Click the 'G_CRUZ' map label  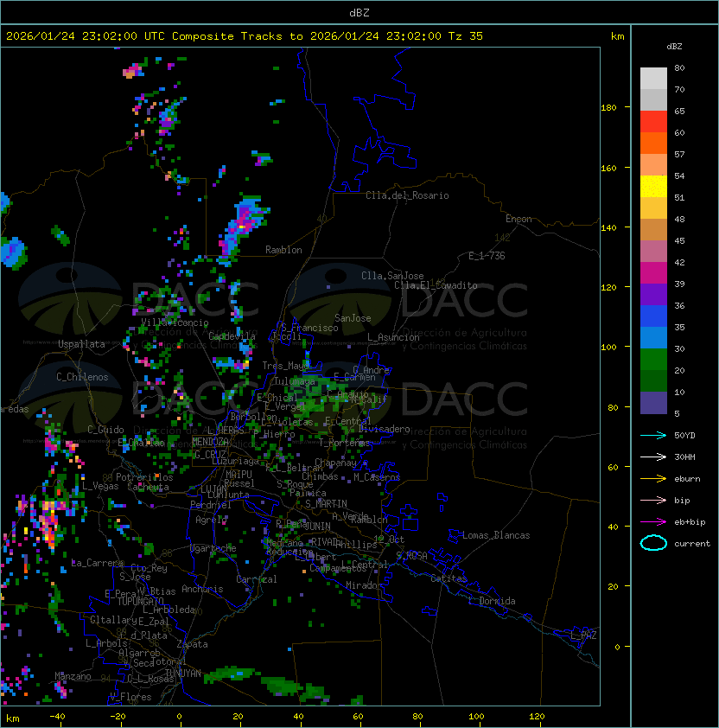pos(210,454)
